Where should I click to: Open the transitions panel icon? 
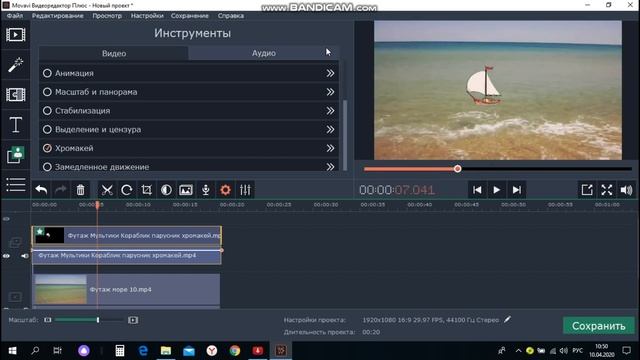(x=16, y=95)
